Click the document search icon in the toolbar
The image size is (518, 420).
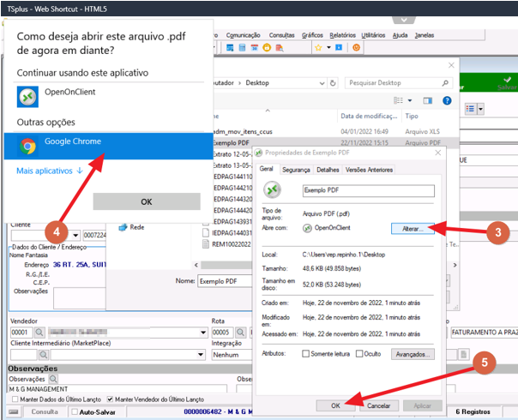point(280,47)
